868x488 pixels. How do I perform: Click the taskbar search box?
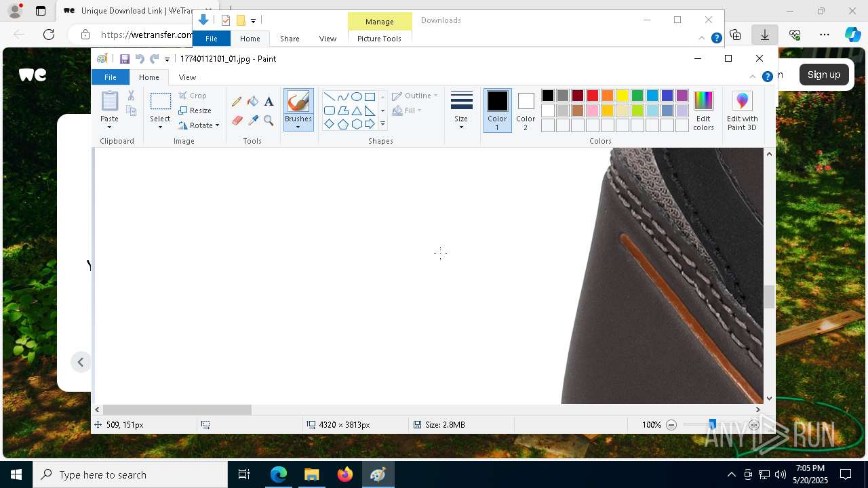(x=130, y=474)
